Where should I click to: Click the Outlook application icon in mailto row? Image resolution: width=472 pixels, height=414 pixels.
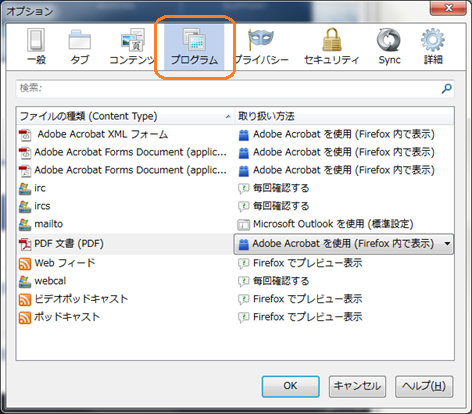tap(244, 225)
